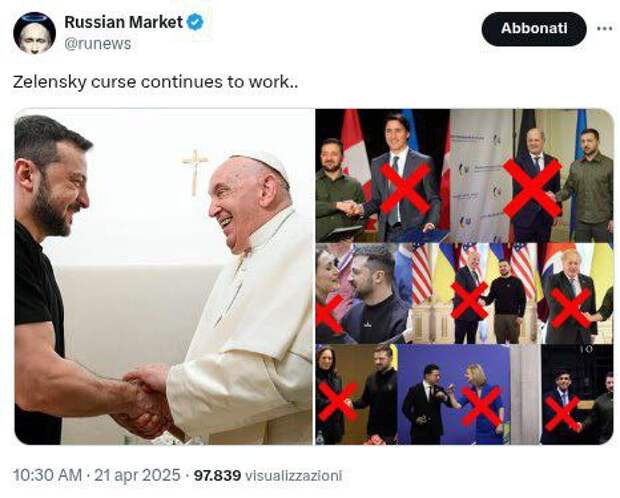Open the Russian Market profile avatar
The width and height of the screenshot is (620, 498).
tap(34, 32)
